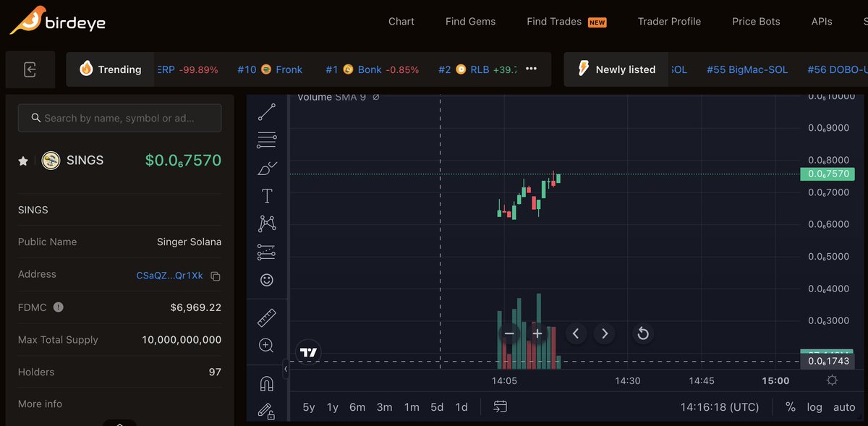Open Find Gems page
The image size is (868, 426).
[470, 22]
